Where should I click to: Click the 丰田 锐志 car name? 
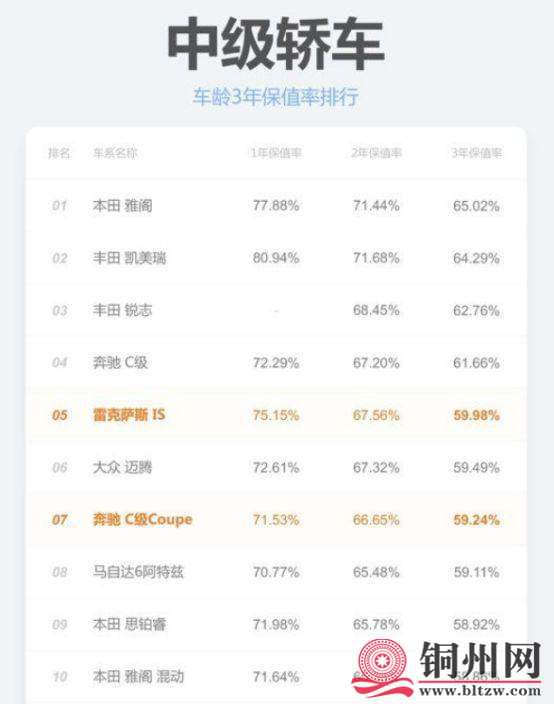click(123, 310)
